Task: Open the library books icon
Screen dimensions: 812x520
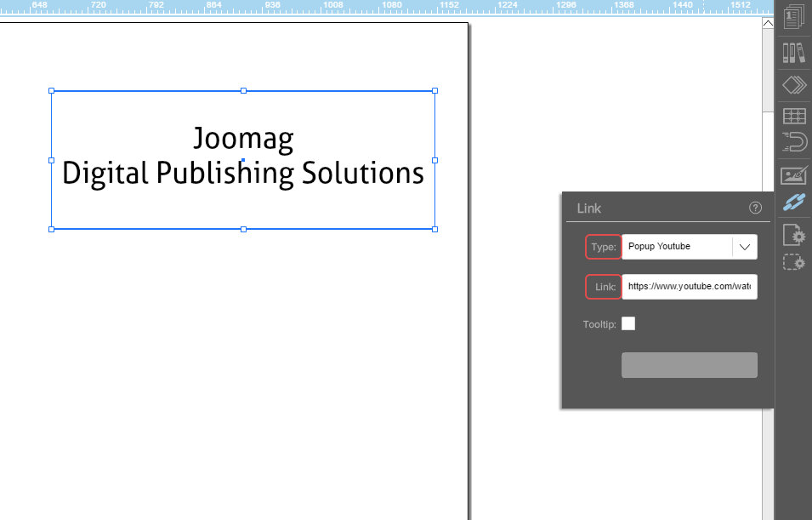Action: pyautogui.click(x=793, y=53)
